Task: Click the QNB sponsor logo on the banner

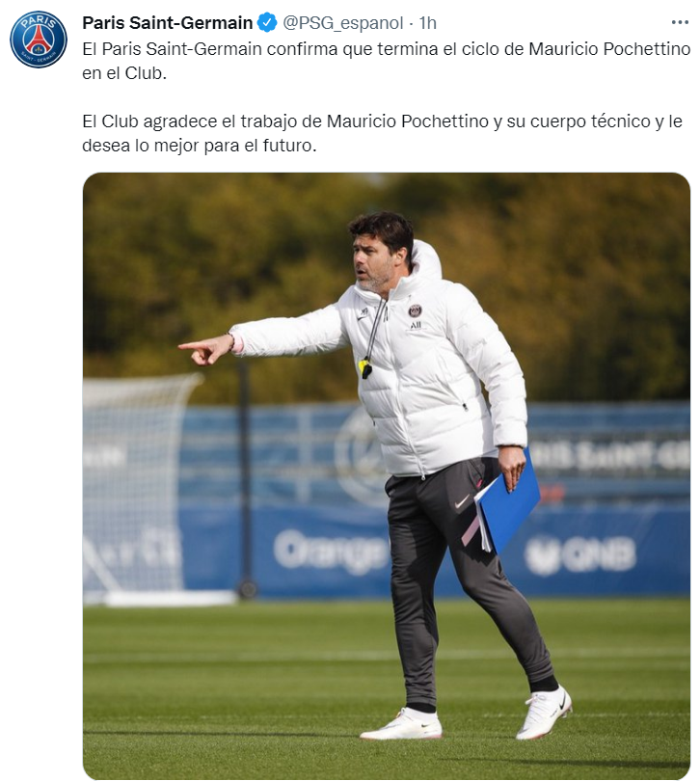Action: pos(581,554)
